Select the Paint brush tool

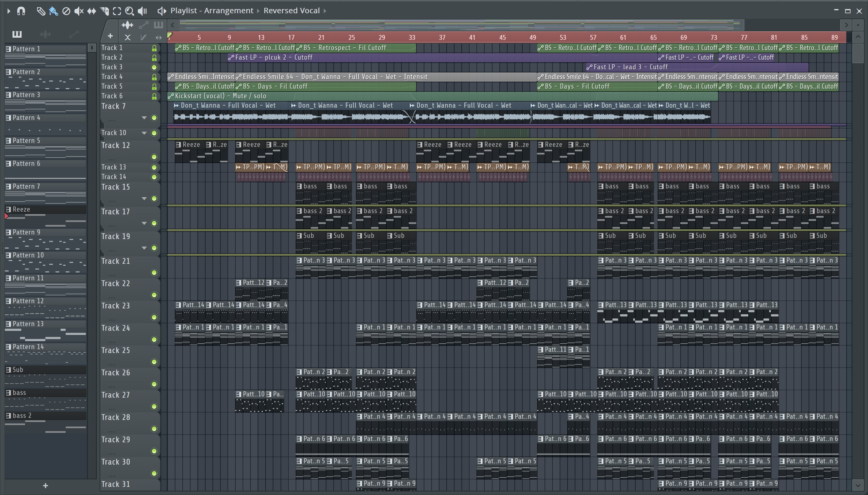point(53,11)
